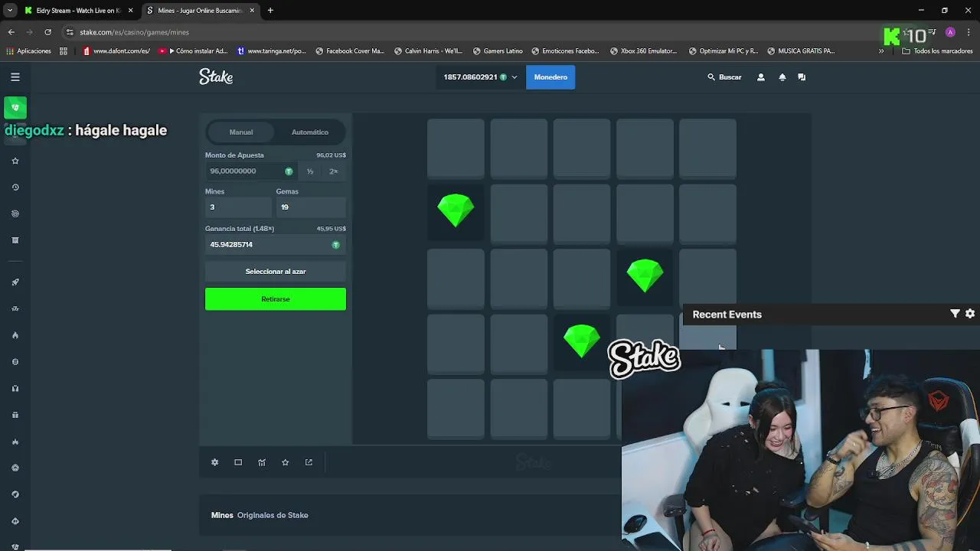Open the notifications bell icon
The image size is (980, 551).
[x=782, y=77]
